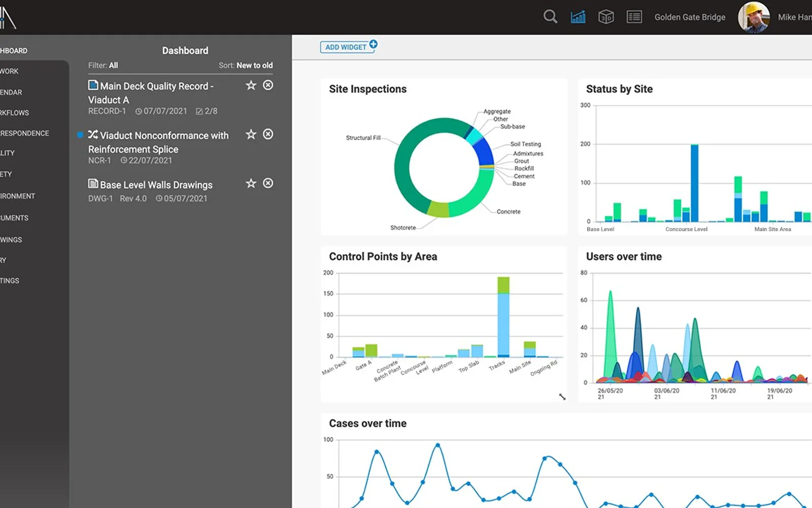Screen dimensions: 812x508
Task: Star the Viaduct Nonconformance item
Action: 251,134
